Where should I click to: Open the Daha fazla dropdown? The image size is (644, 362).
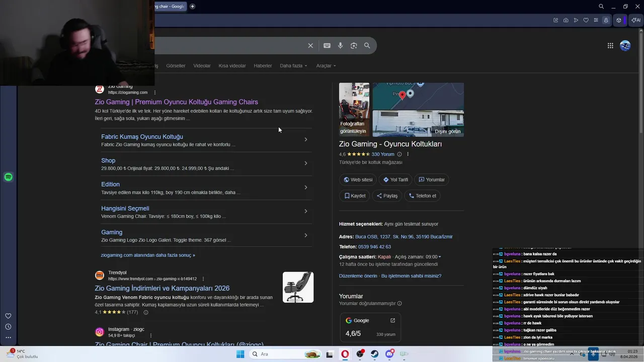[293, 66]
